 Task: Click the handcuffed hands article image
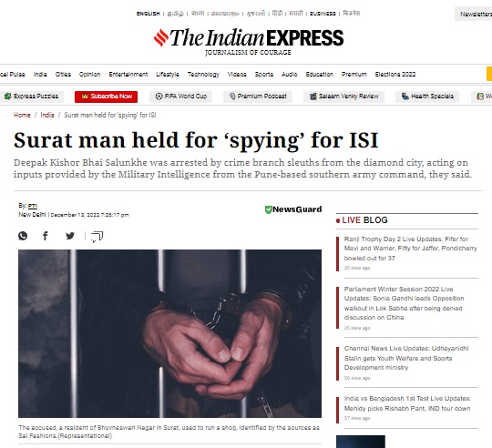[169, 333]
